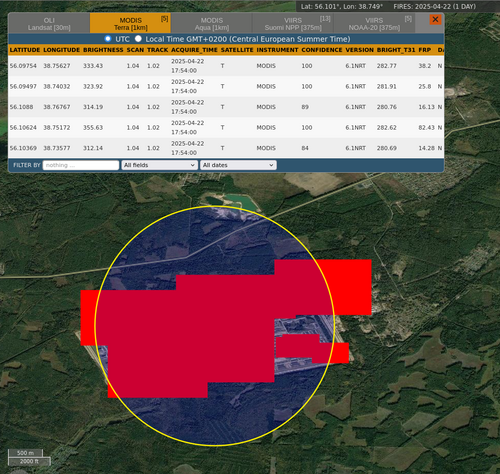Select latitude cell 56.1088

pos(21,107)
